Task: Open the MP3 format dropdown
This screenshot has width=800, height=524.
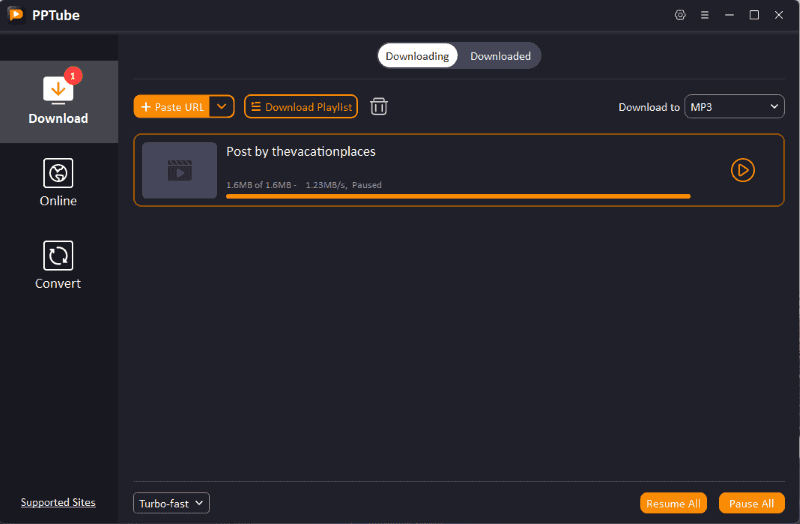Action: pos(734,107)
